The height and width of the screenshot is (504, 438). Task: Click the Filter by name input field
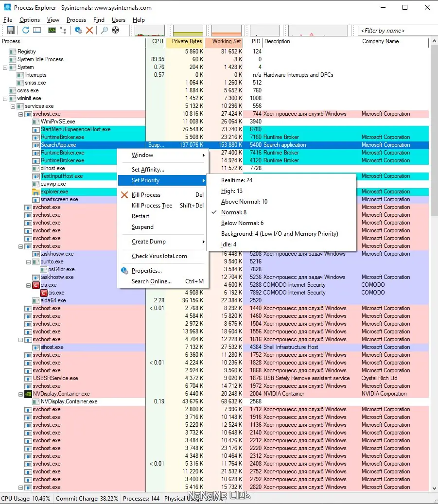398,31
